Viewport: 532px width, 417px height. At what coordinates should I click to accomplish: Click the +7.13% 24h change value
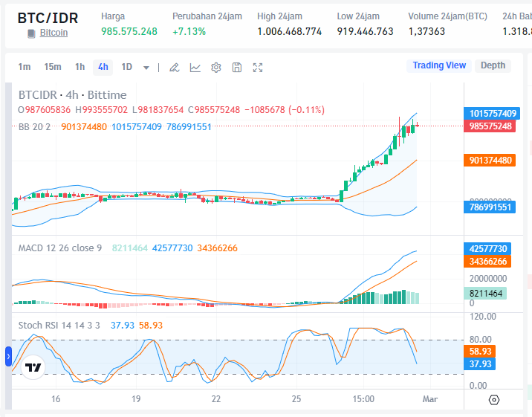(x=189, y=31)
